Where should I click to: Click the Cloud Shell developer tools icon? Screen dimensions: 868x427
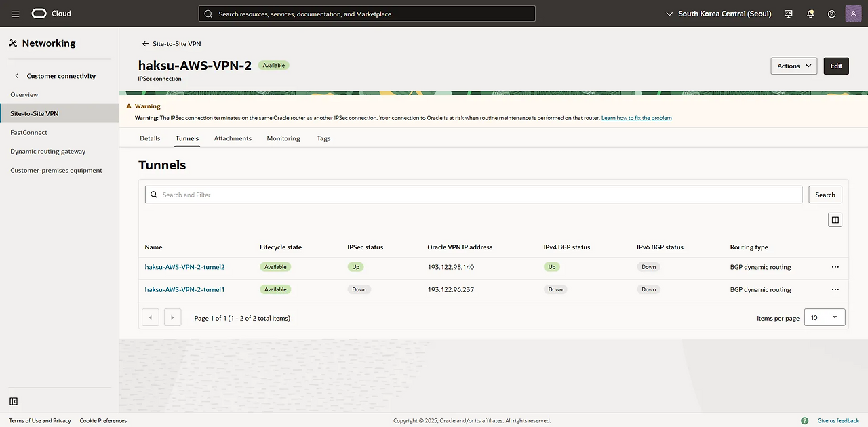pyautogui.click(x=788, y=14)
